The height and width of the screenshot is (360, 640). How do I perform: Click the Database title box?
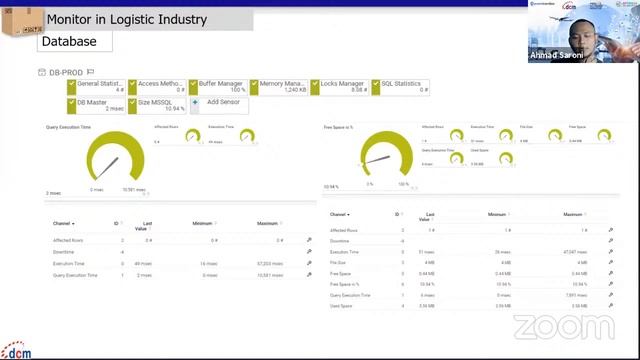[75, 41]
